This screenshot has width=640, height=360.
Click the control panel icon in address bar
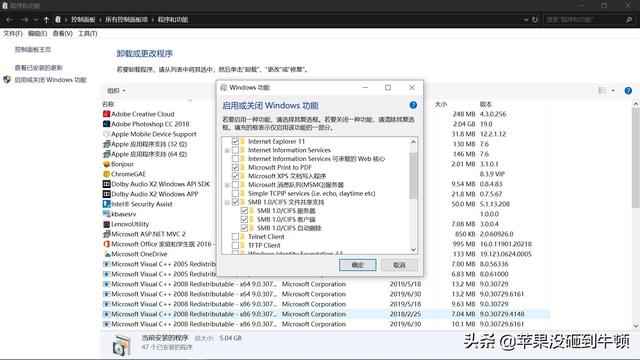[58, 20]
